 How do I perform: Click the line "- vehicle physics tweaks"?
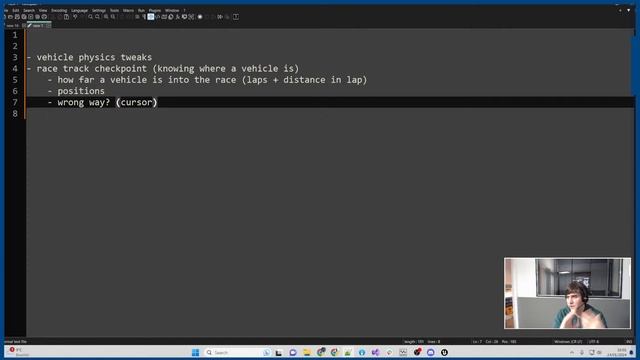90,57
